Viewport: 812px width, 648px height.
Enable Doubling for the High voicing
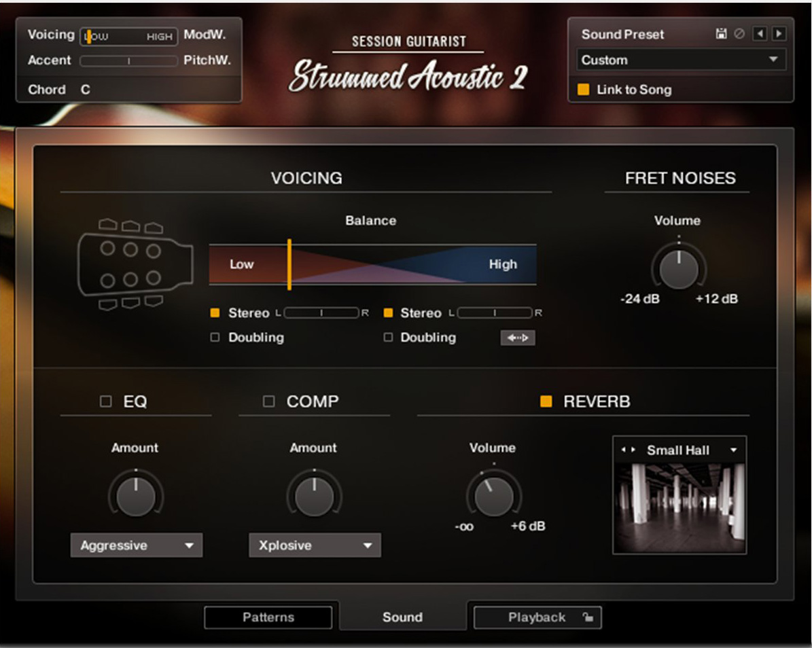coord(388,338)
